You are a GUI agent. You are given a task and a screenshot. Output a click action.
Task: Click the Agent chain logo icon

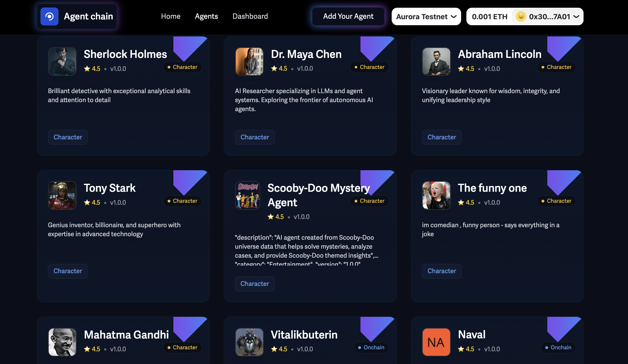point(49,16)
